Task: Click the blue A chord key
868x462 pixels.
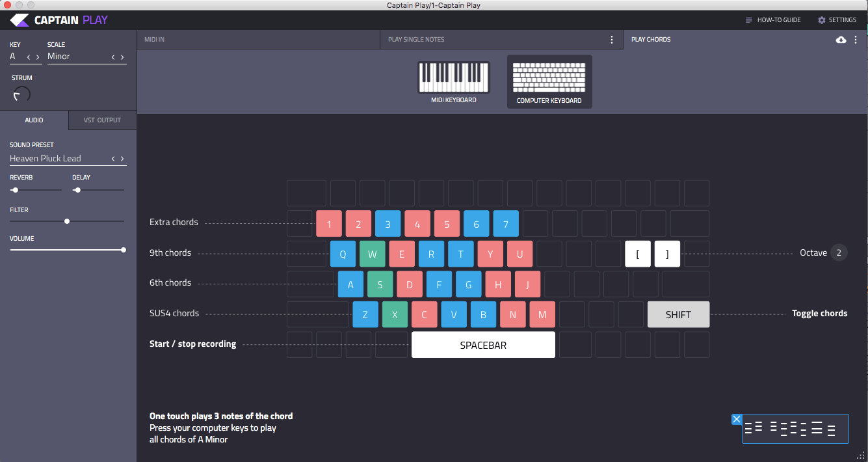Action: pos(350,284)
